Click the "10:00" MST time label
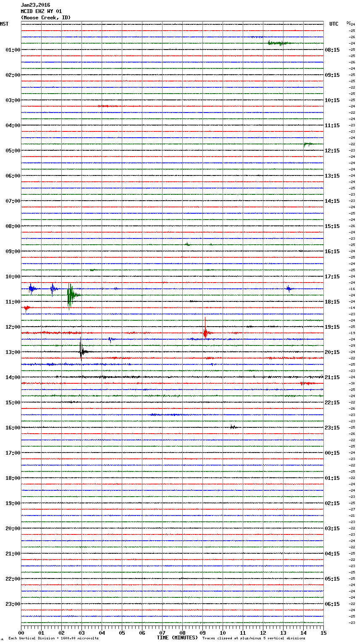Viewport: 357px width, 644px height. tap(13, 277)
